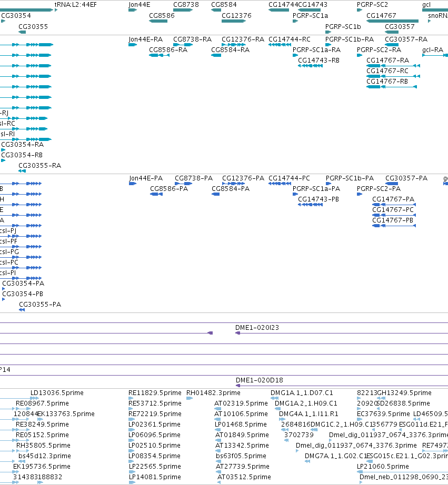Select protein CG30354-PB
Screen dimensions: 448x485
click(23, 294)
